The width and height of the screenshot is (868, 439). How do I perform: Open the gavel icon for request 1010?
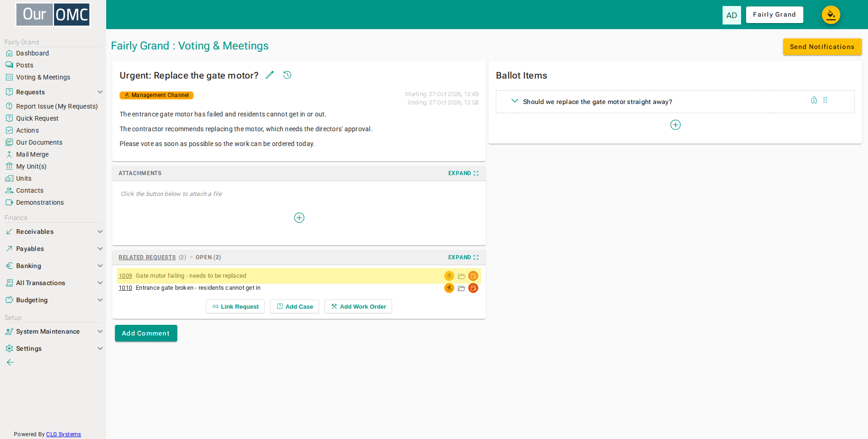[x=449, y=288]
